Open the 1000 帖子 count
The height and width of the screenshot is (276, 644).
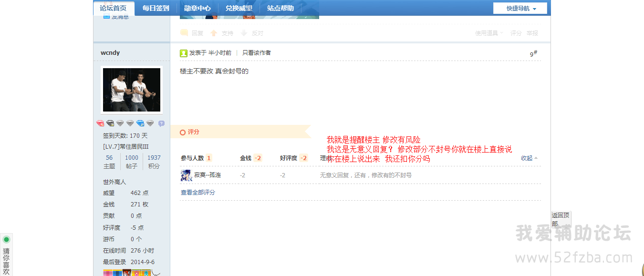click(132, 162)
